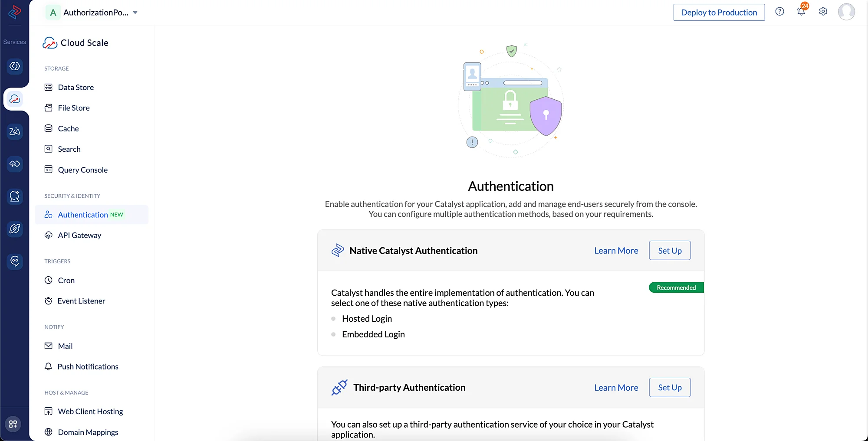Open Learn More for Third-party Authentication
This screenshot has width=868, height=441.
[x=616, y=388]
